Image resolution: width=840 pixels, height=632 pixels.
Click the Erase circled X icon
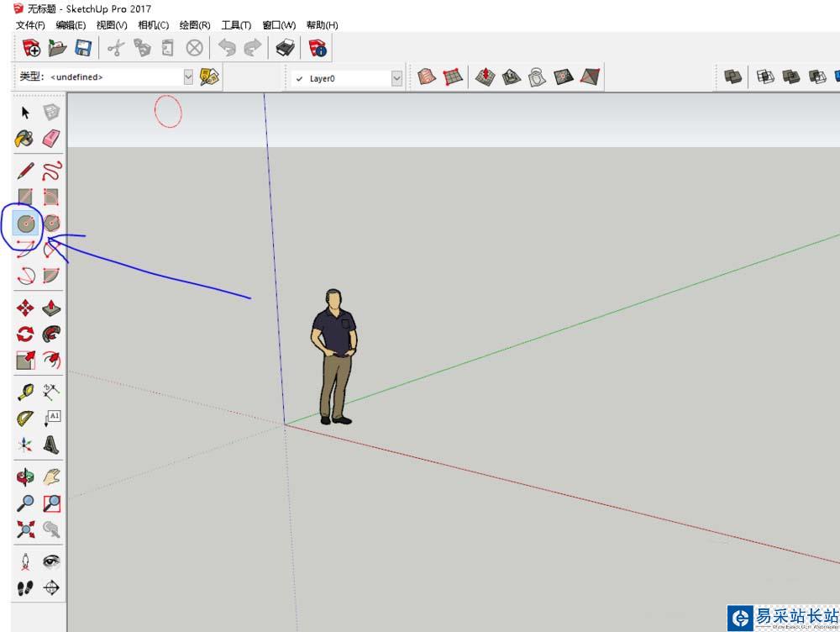point(195,48)
